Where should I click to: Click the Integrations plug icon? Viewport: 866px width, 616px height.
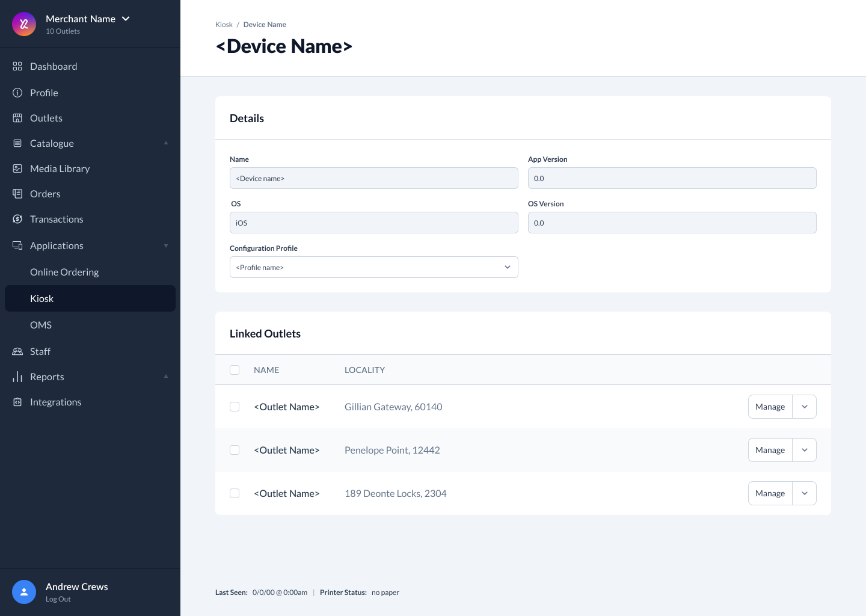pyautogui.click(x=17, y=402)
